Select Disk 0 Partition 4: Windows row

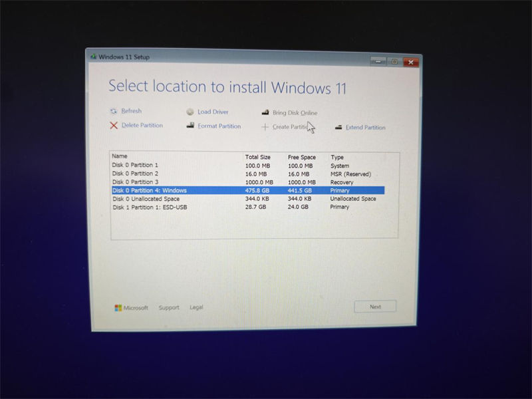[248, 190]
